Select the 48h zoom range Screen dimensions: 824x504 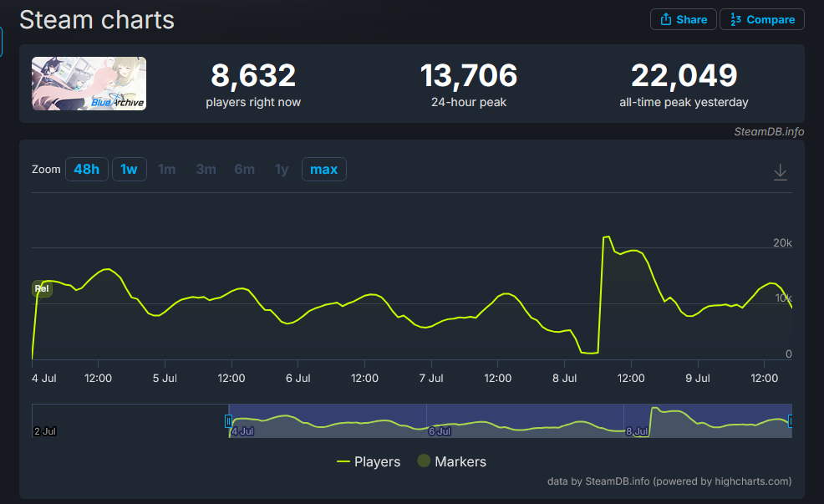click(87, 169)
